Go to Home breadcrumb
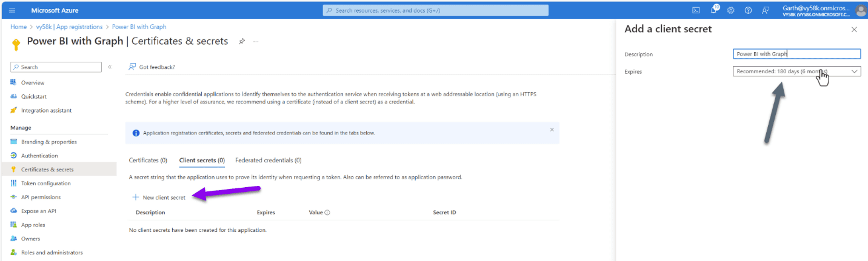Viewport: 868px width, 261px height. [x=18, y=27]
